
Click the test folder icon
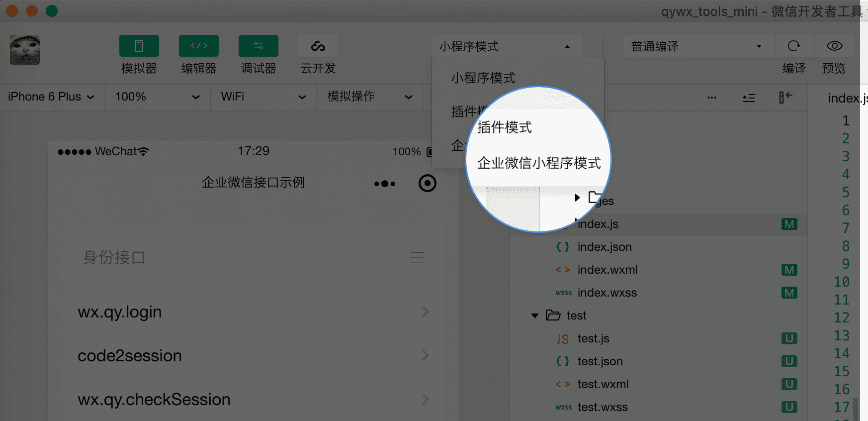pos(553,315)
